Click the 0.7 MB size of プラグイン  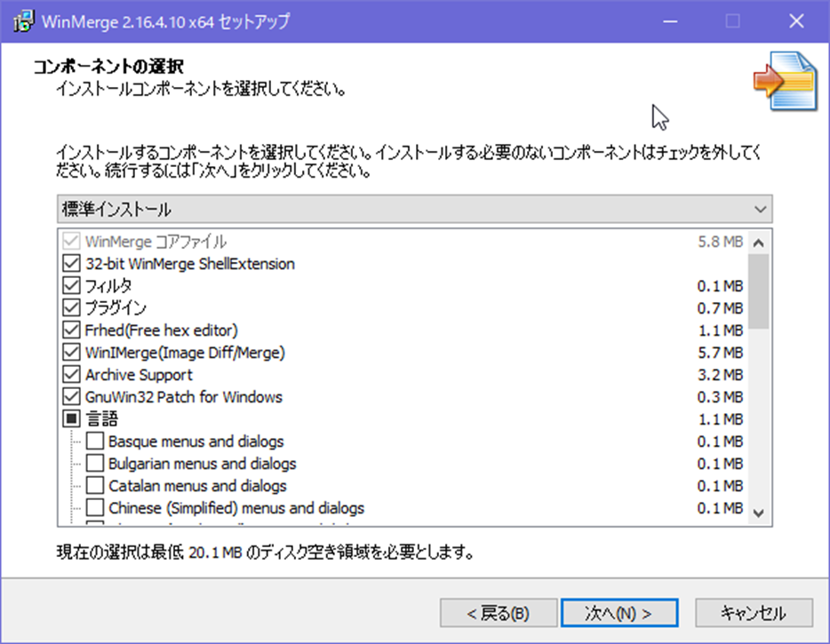[x=720, y=308]
